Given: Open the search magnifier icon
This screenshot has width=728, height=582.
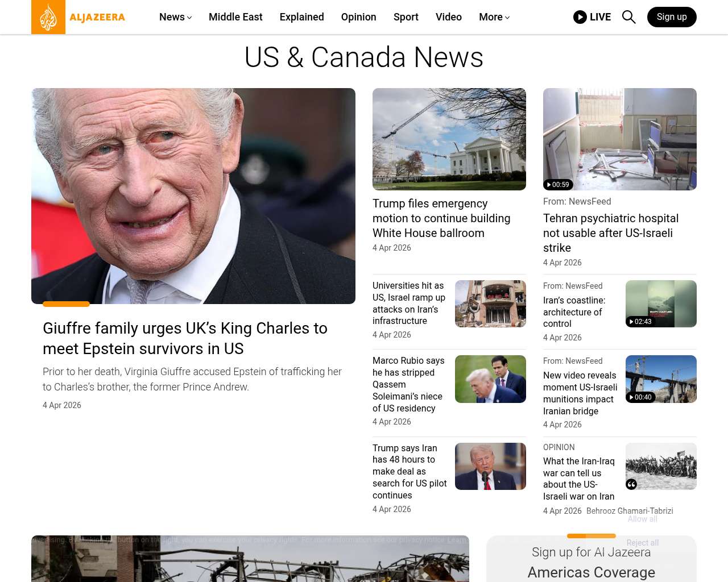Looking at the screenshot, I should (628, 17).
